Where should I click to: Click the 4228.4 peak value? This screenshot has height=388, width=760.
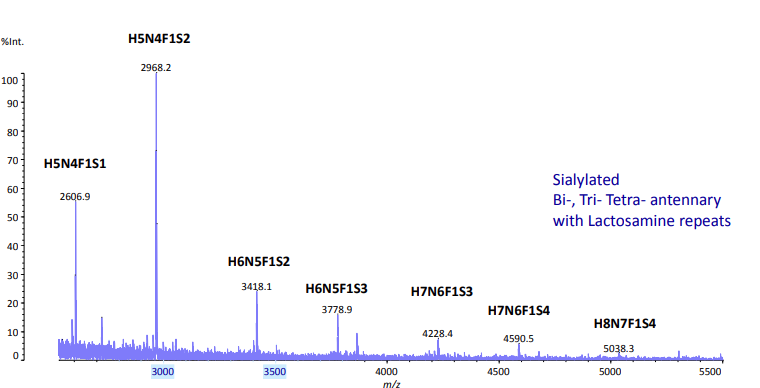point(437,334)
